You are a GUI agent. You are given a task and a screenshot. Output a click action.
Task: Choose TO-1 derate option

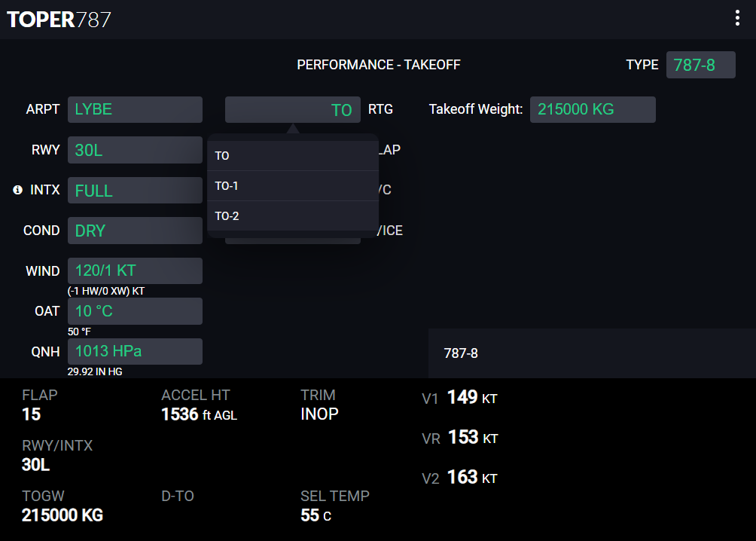tap(293, 186)
